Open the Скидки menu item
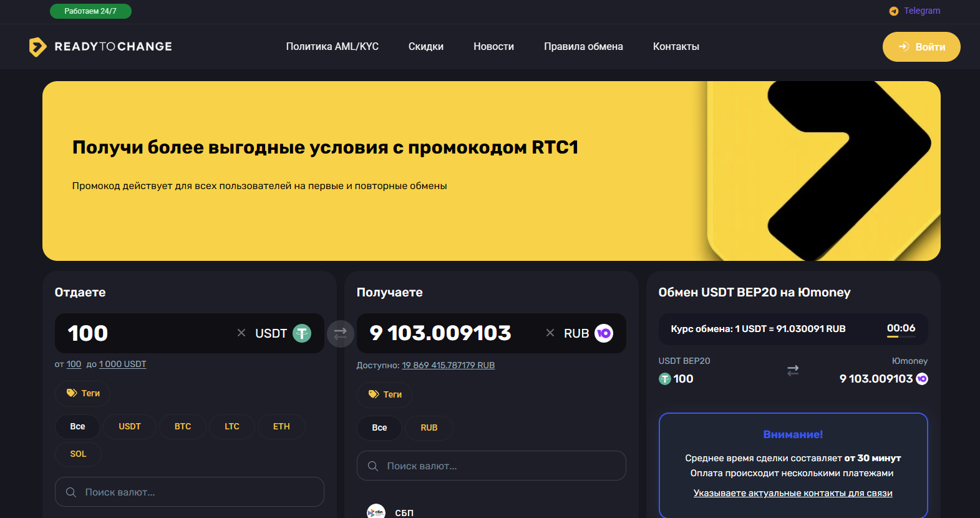 point(426,47)
